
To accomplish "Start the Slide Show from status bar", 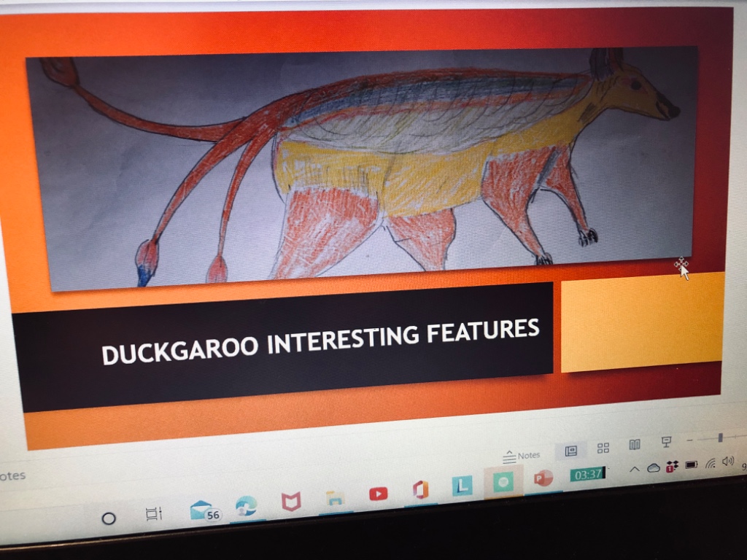I will [x=666, y=442].
